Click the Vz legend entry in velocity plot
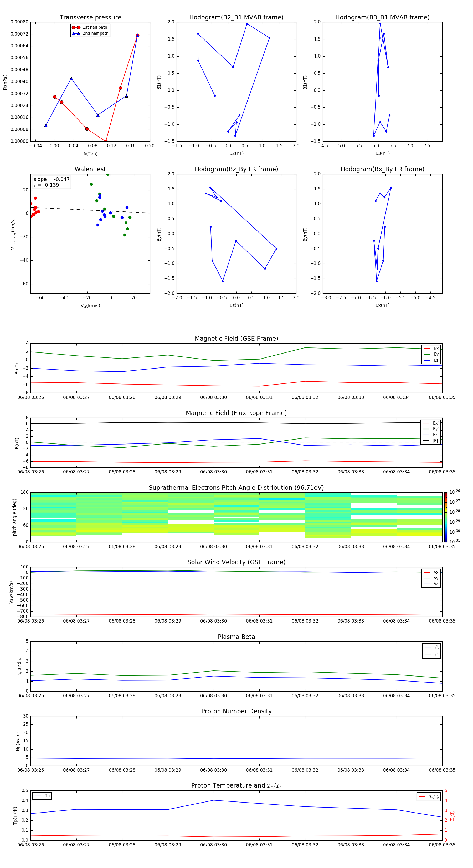 (x=431, y=584)
